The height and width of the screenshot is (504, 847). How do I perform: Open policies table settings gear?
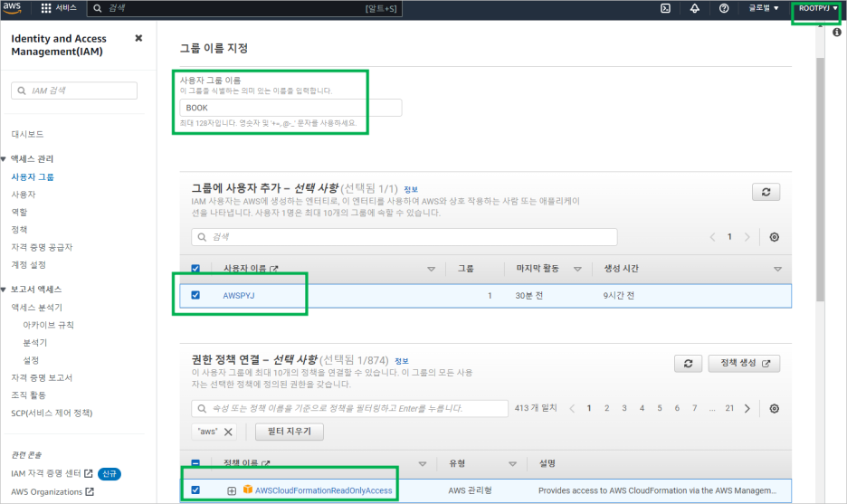[x=774, y=408]
